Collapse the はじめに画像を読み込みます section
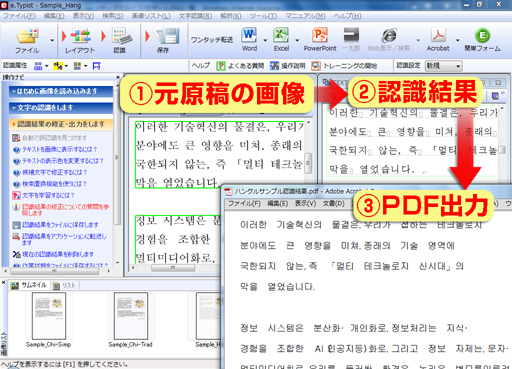512x369 pixels. pyautogui.click(x=61, y=91)
